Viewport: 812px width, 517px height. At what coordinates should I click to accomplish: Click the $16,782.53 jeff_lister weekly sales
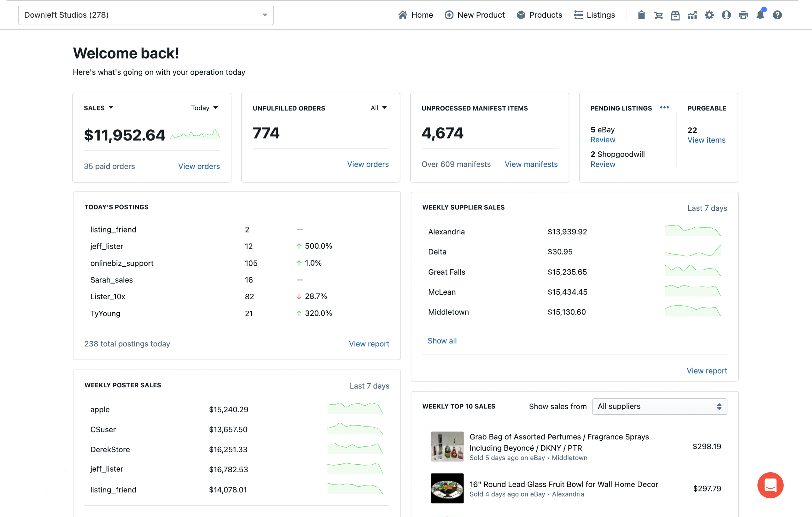(228, 469)
